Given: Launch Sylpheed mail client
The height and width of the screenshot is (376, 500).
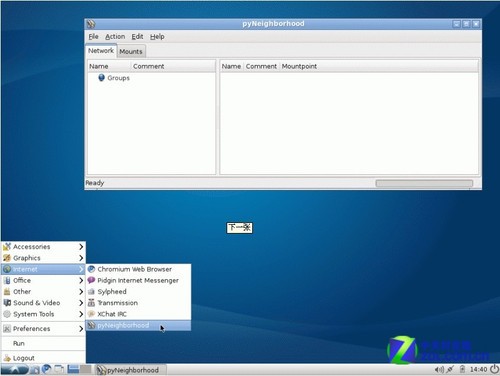Looking at the screenshot, I should click(x=138, y=292).
